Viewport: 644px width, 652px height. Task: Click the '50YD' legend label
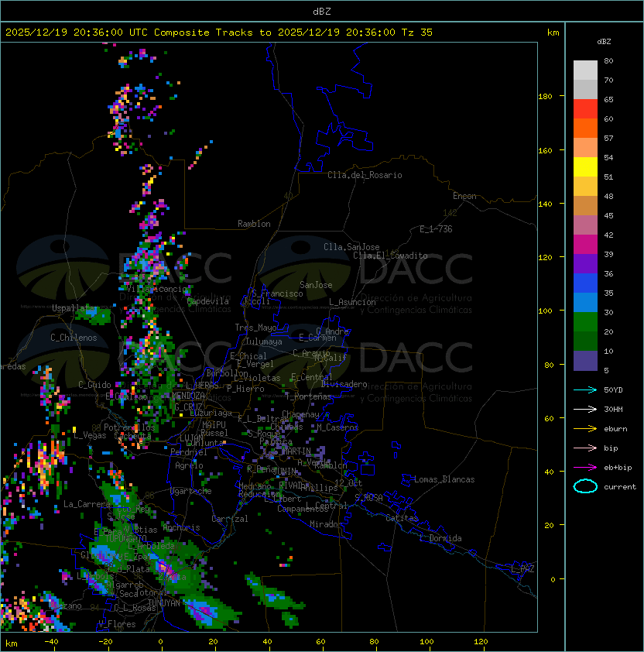tap(613, 389)
